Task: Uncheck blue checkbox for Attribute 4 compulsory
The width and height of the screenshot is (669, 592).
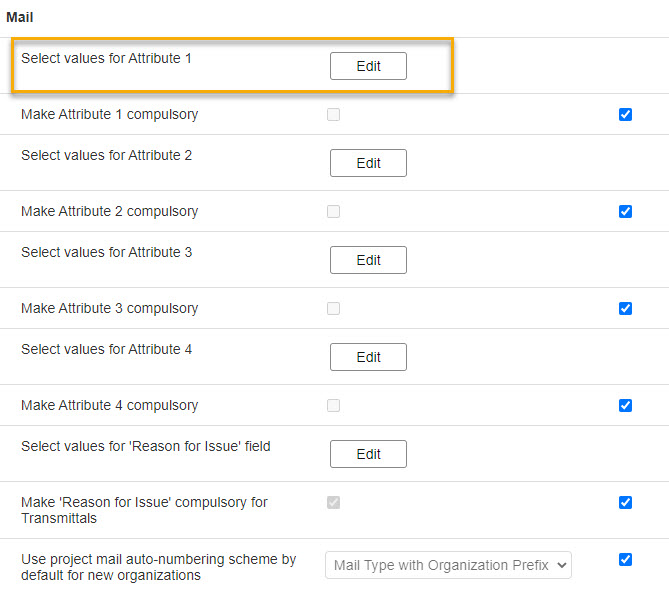Action: coord(625,405)
